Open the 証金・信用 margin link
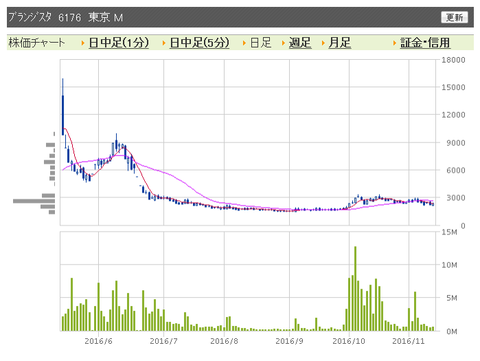The height and width of the screenshot is (361, 480). (x=425, y=43)
